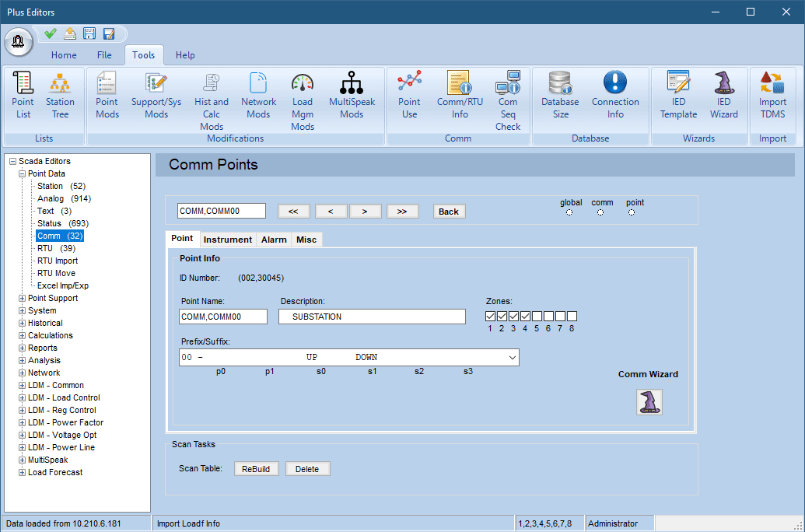805x532 pixels.
Task: Switch to the Alarm tab
Action: click(274, 240)
